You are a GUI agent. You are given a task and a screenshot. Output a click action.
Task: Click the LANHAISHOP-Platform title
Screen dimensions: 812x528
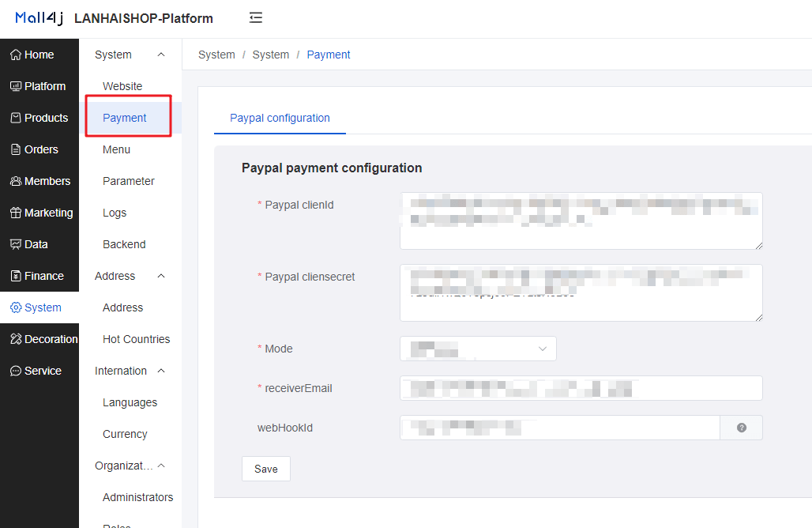(144, 18)
